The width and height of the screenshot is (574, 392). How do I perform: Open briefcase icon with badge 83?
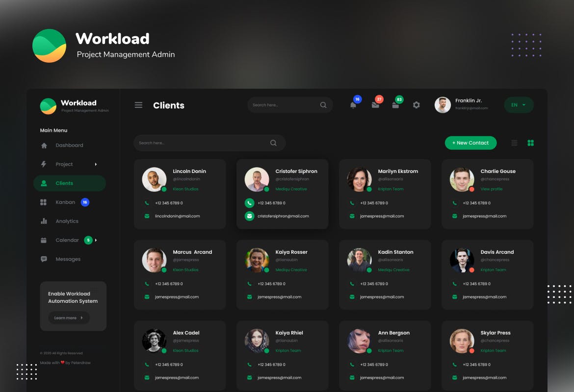click(395, 105)
